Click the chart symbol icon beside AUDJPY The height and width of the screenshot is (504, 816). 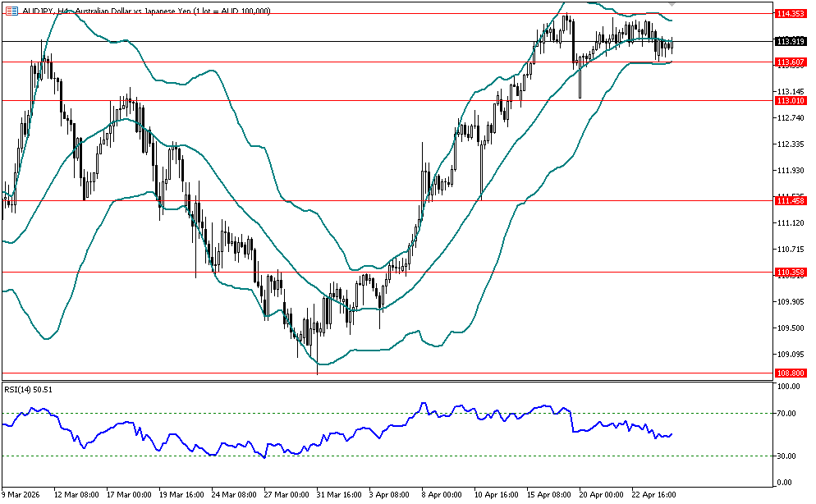(11, 11)
